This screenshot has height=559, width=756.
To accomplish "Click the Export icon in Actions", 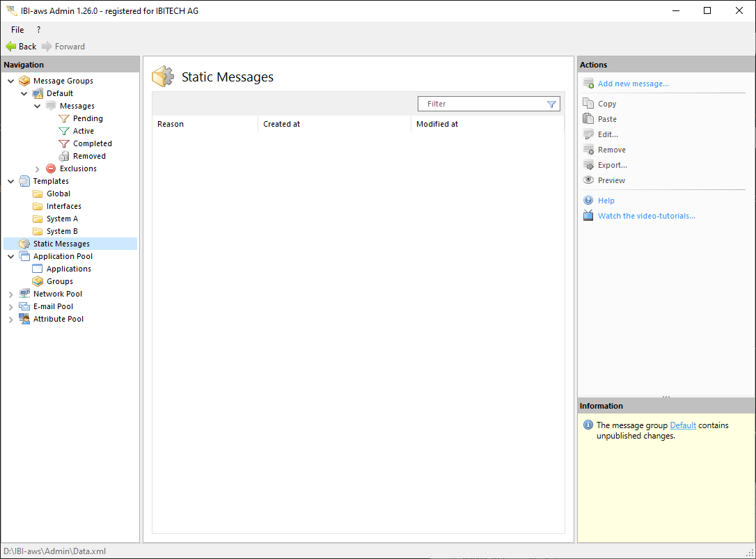I will [x=588, y=165].
